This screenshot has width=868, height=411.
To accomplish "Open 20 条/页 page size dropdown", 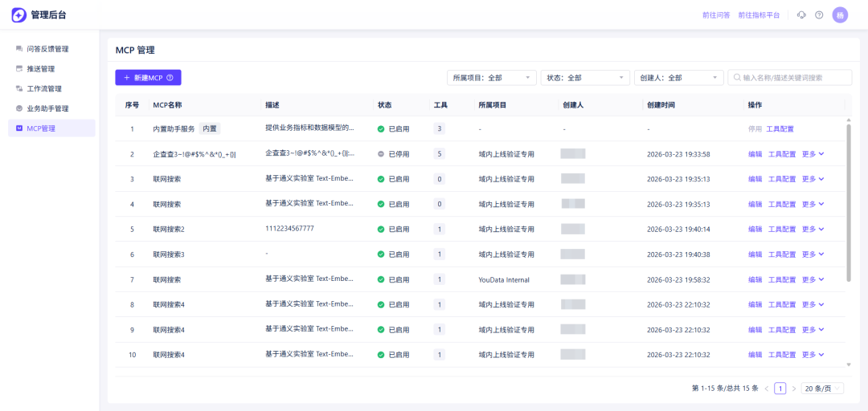I will coord(822,389).
